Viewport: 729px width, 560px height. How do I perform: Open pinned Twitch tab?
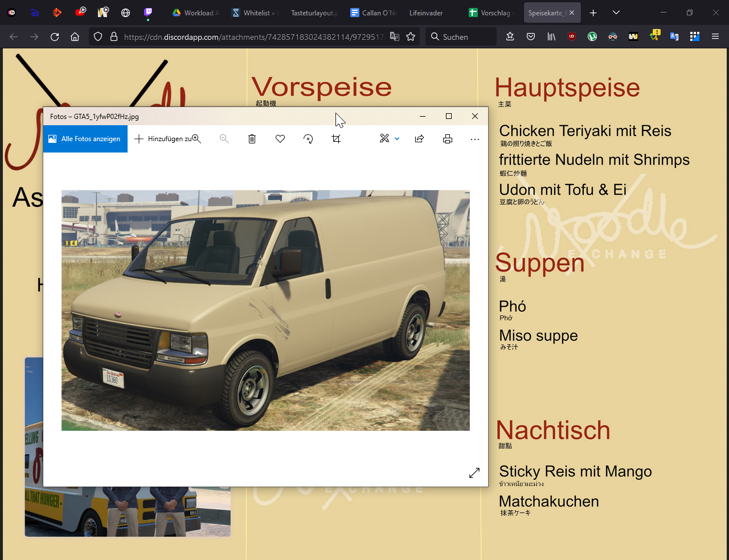[x=148, y=13]
